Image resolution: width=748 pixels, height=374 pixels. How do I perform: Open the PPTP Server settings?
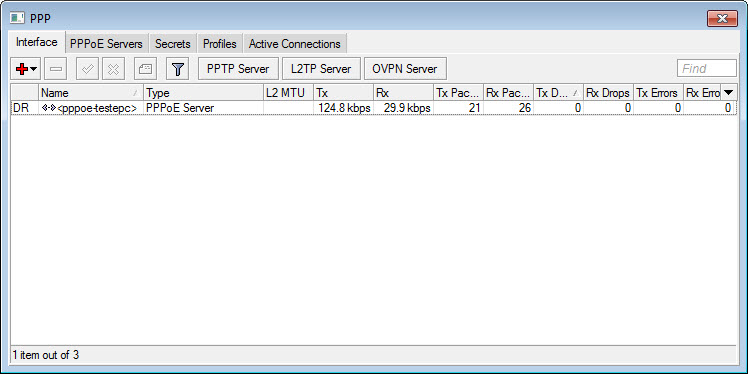(x=238, y=69)
